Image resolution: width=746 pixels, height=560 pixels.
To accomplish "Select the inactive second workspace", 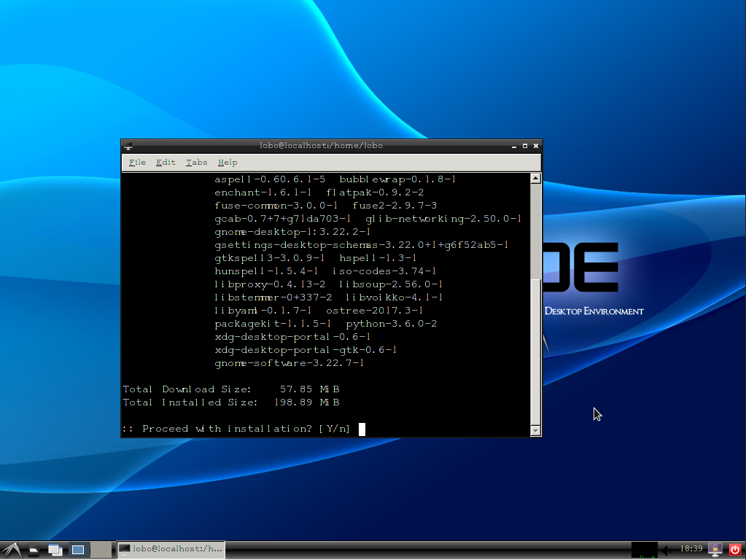I will click(101, 549).
